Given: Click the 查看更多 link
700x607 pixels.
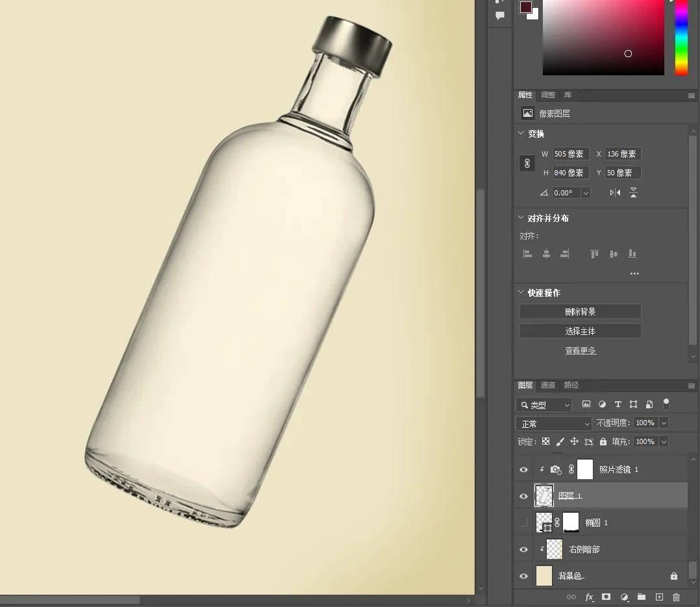Looking at the screenshot, I should point(580,351).
